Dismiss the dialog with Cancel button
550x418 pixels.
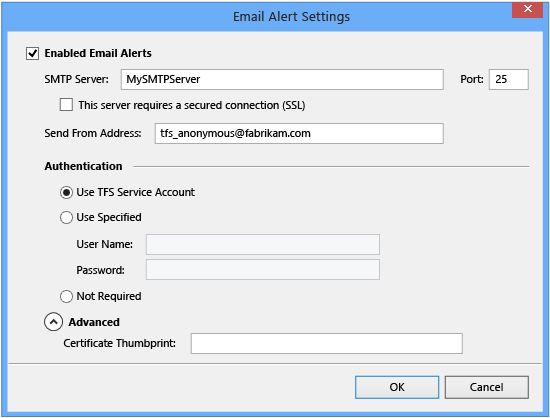click(487, 387)
